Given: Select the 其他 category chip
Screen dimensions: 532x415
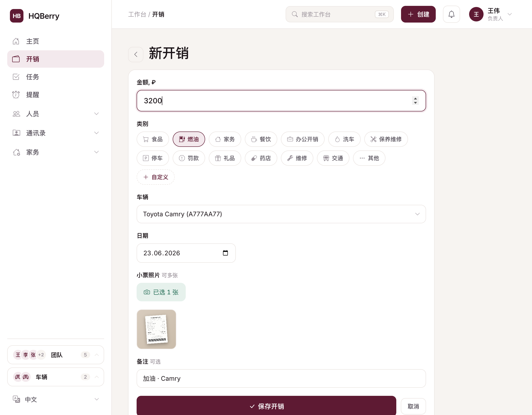Looking at the screenshot, I should (369, 158).
